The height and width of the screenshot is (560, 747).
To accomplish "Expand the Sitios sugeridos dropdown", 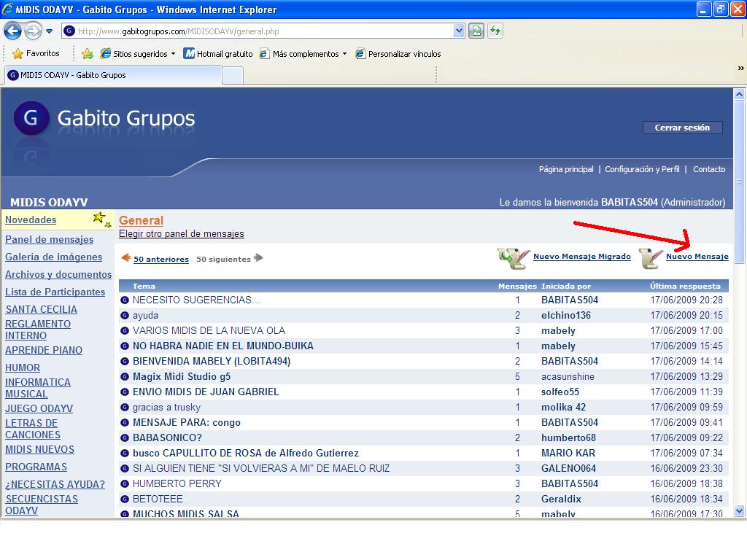I will 173,54.
